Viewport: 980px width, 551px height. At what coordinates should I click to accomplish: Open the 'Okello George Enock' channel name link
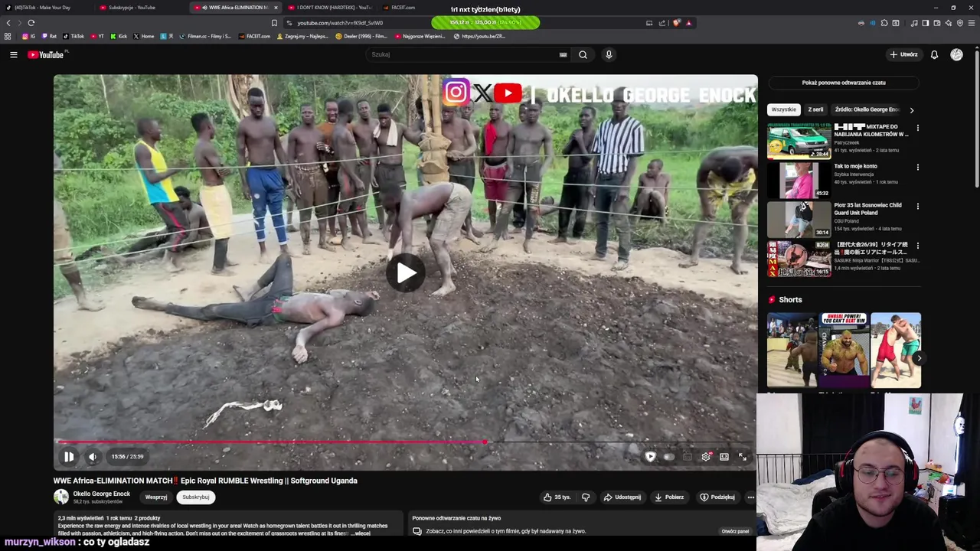[x=101, y=494]
